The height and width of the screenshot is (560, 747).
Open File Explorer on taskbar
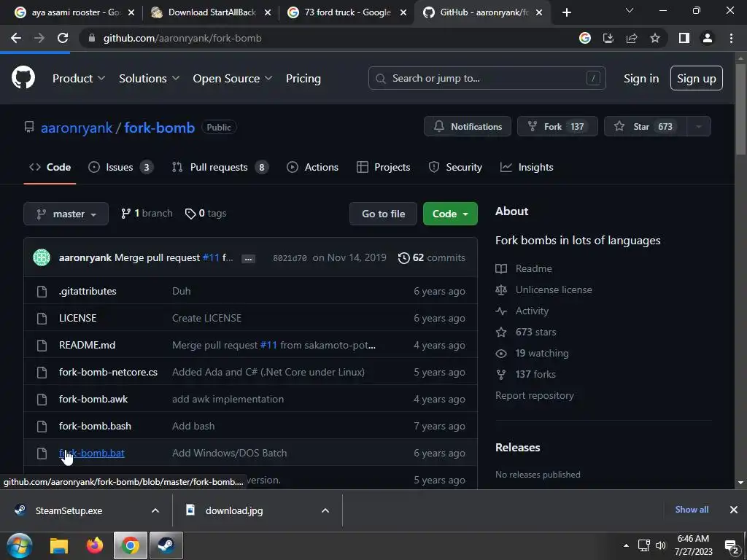click(59, 545)
